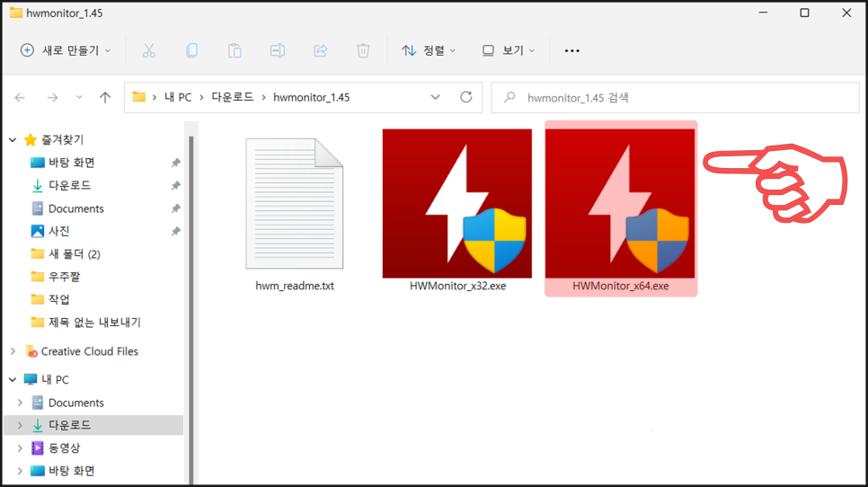The width and height of the screenshot is (868, 487).
Task: Go forward with the right arrow
Action: [x=53, y=97]
